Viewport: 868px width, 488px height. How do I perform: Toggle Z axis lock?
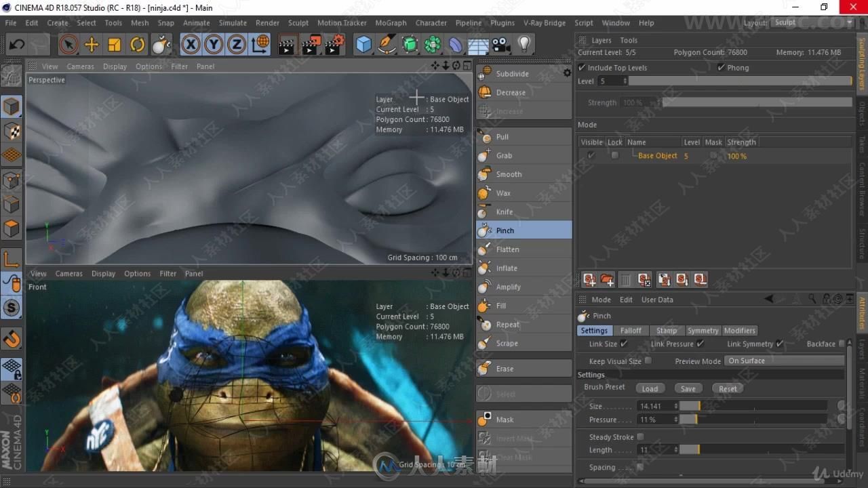tap(237, 45)
